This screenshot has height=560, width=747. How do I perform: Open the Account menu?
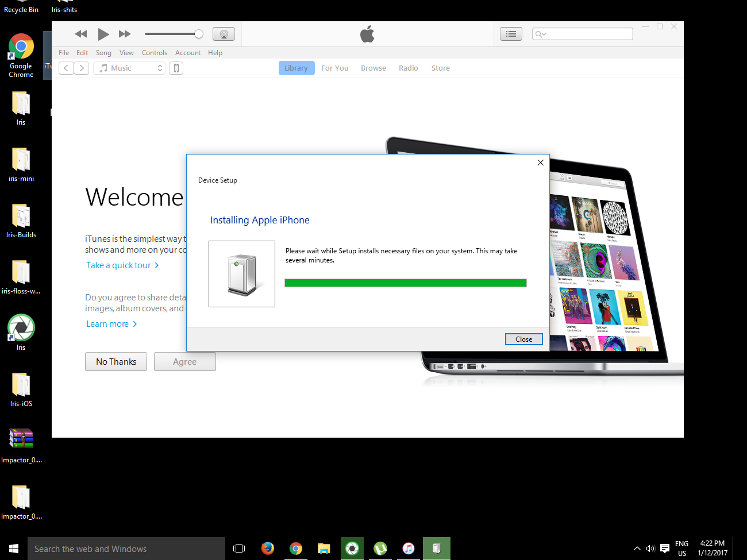pos(188,53)
